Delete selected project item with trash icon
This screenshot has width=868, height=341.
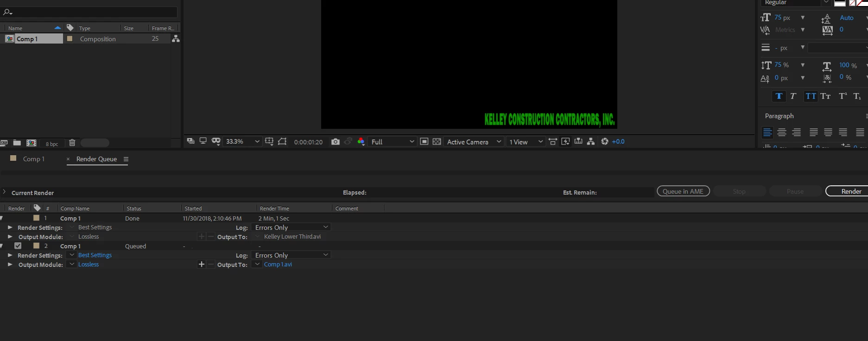coord(72,143)
